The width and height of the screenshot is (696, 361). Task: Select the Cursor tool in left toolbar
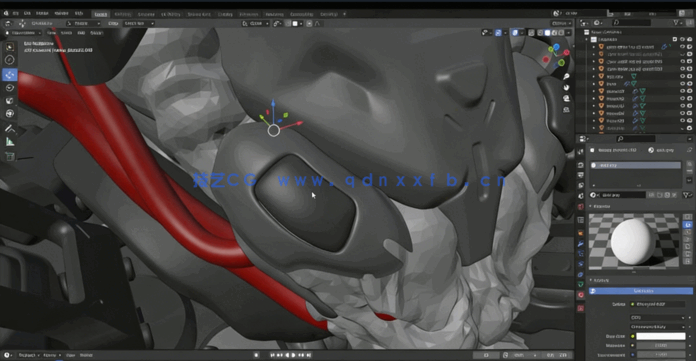click(x=10, y=60)
